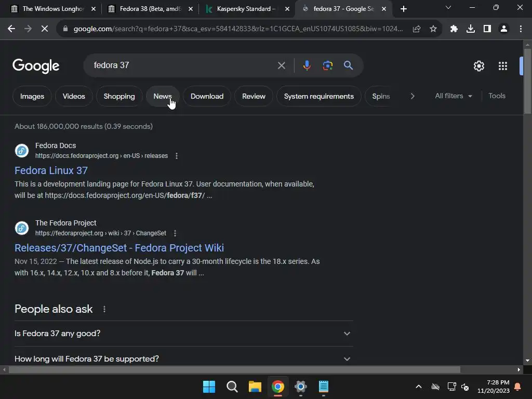
Task: Filter results by Videos
Action: tap(74, 96)
